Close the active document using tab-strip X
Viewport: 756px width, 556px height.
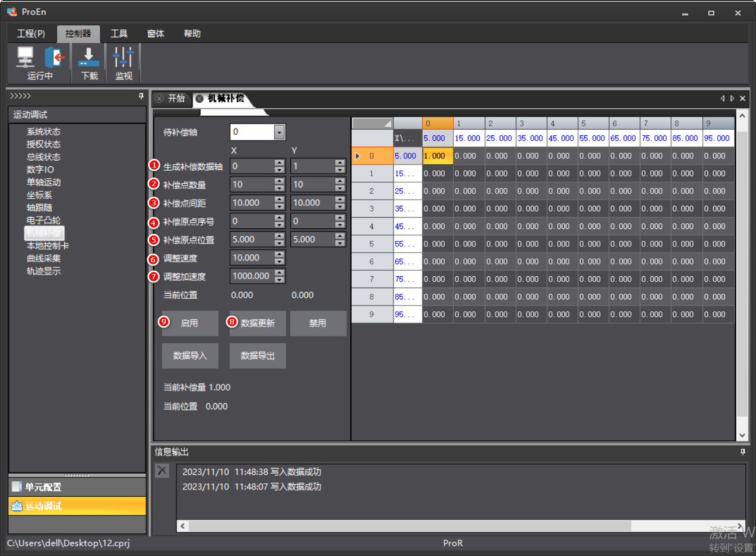click(x=742, y=98)
